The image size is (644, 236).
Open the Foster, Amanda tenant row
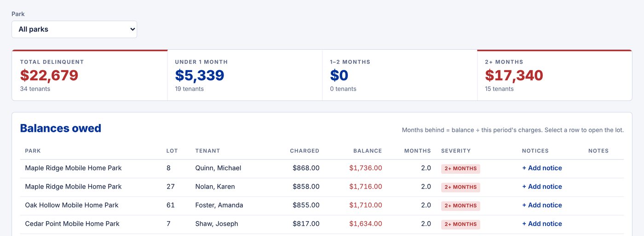(x=322, y=206)
